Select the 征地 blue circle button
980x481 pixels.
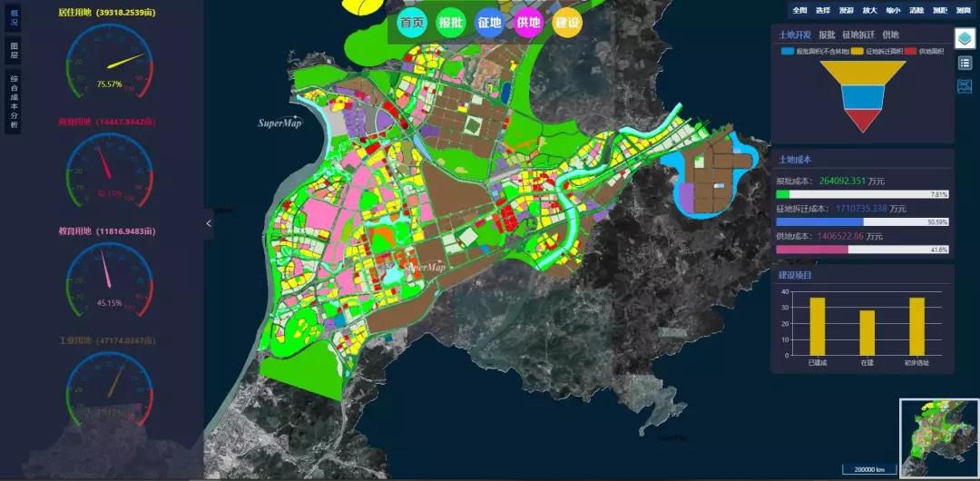489,24
